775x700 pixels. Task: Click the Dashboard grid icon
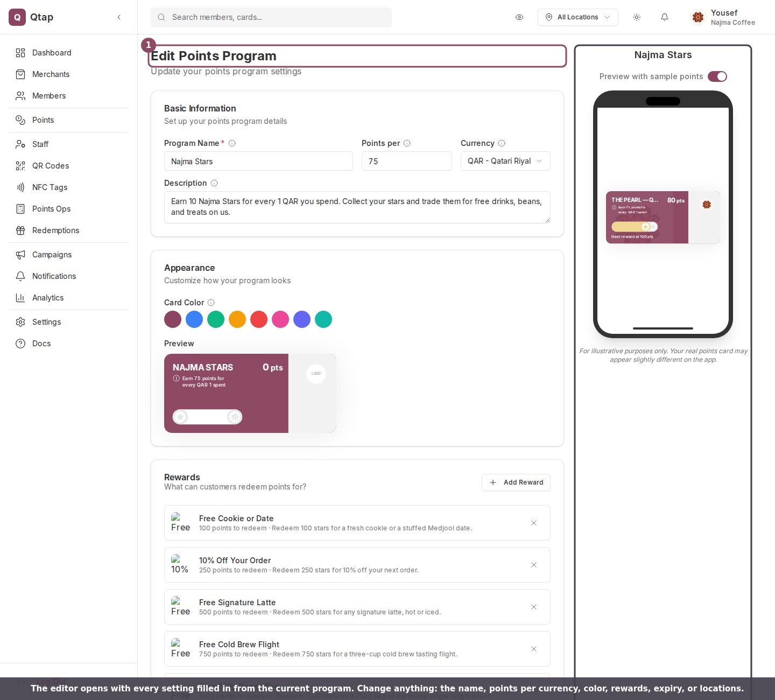(x=20, y=53)
